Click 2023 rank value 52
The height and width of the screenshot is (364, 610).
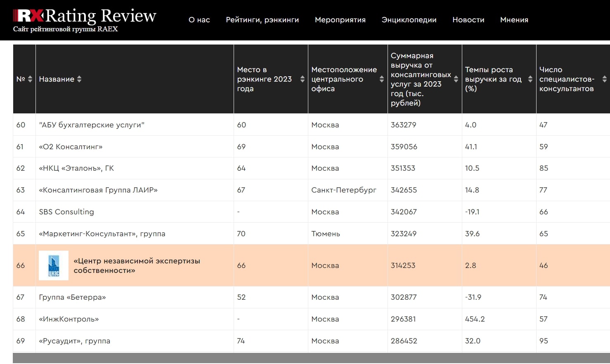(241, 297)
